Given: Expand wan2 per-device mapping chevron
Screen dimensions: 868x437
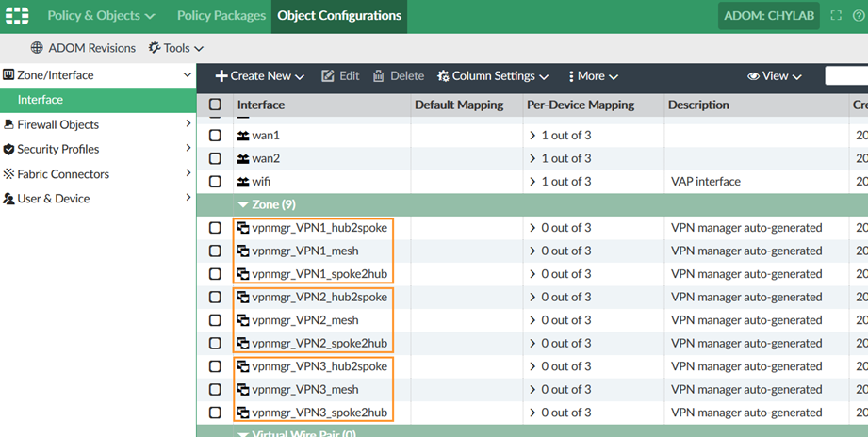Looking at the screenshot, I should coord(532,159).
